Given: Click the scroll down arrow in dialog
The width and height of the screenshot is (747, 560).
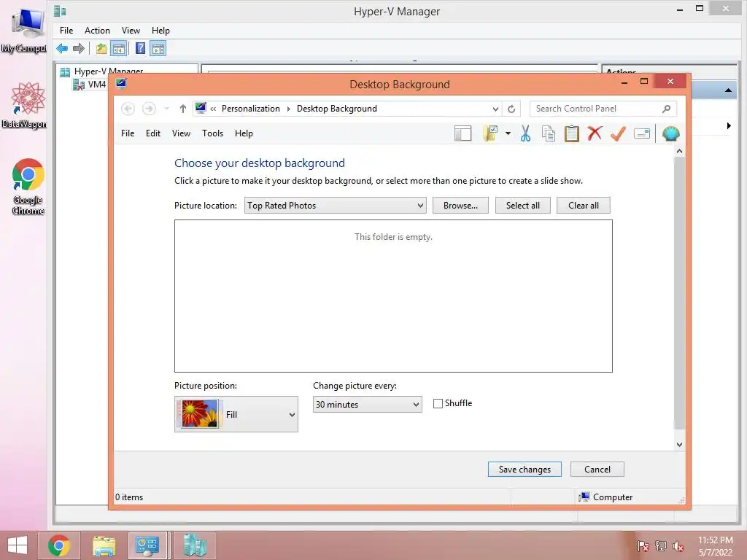Looking at the screenshot, I should [679, 444].
